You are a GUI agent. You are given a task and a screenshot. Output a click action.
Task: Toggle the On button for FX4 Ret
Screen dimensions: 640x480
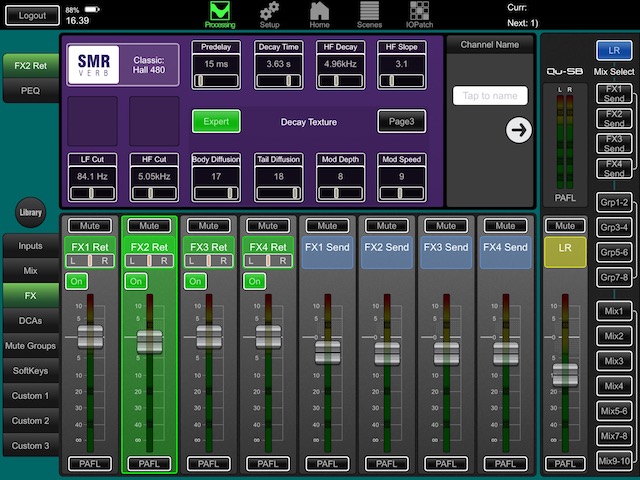point(254,281)
